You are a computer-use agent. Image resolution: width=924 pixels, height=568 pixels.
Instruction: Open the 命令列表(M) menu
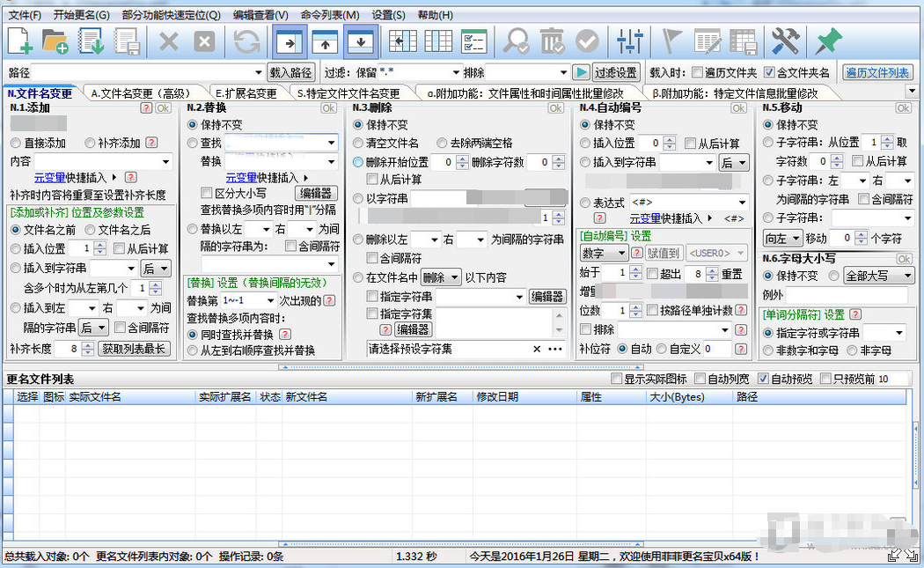(x=329, y=15)
